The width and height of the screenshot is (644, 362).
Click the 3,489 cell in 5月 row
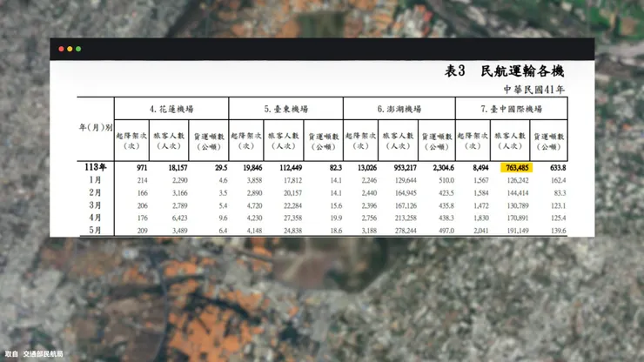(x=180, y=231)
